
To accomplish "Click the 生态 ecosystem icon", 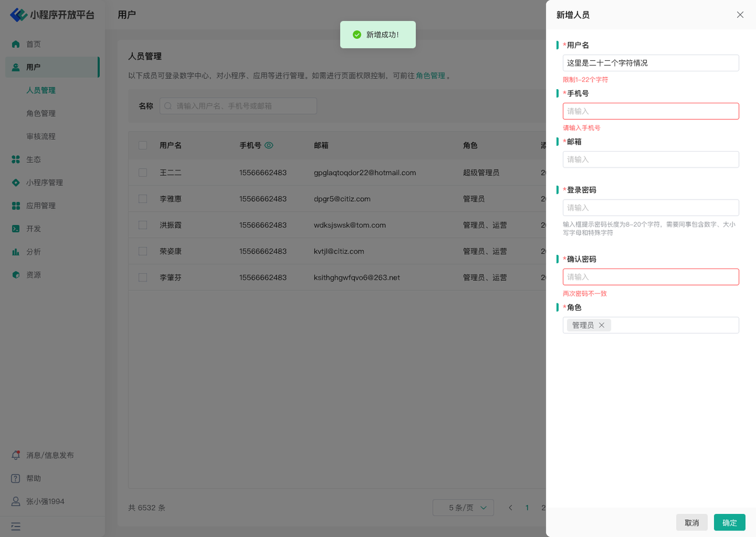I will click(16, 159).
